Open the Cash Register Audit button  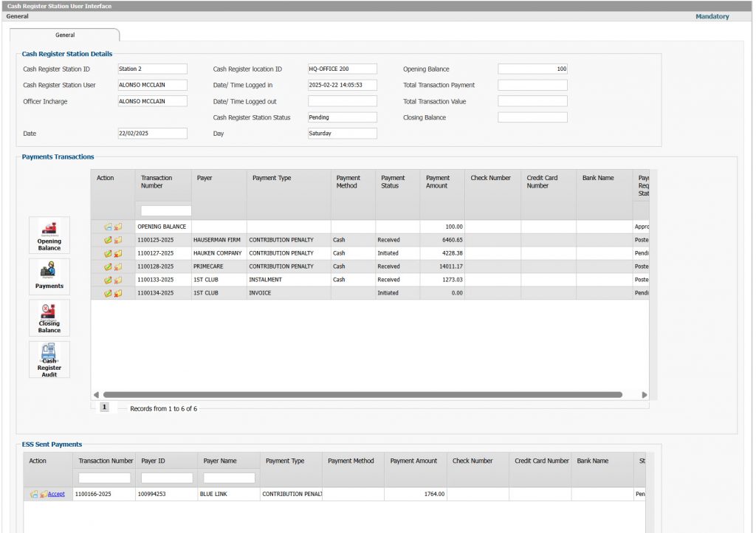click(49, 360)
